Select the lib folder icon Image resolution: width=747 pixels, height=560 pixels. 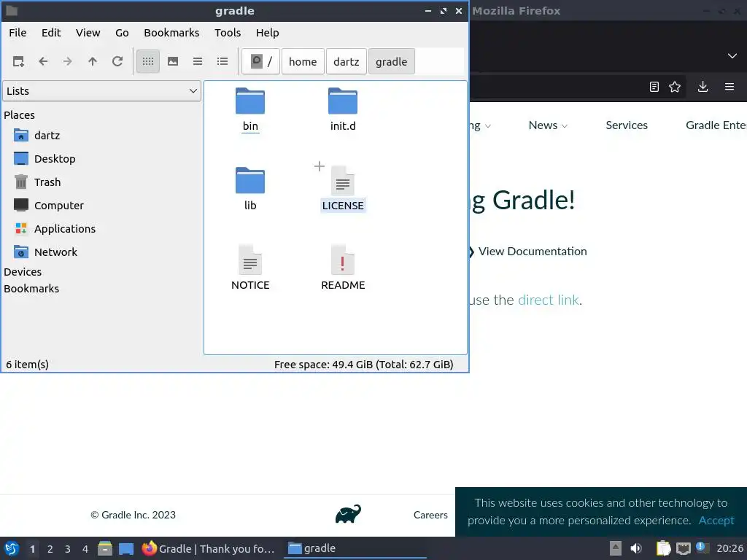(x=250, y=181)
